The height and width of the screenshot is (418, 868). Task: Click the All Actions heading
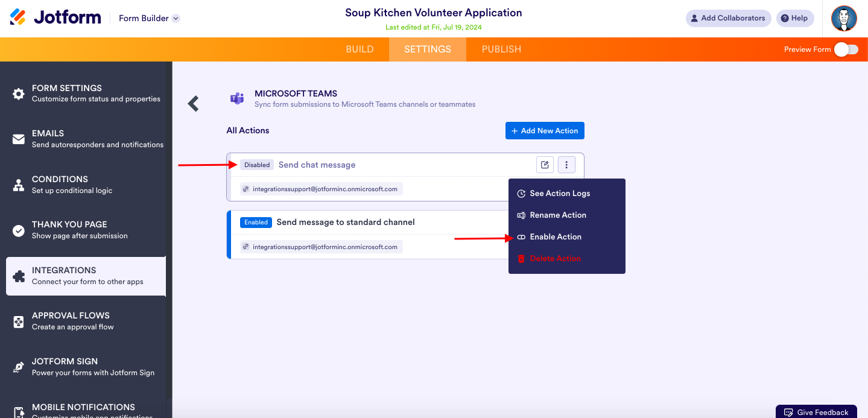pyautogui.click(x=248, y=130)
